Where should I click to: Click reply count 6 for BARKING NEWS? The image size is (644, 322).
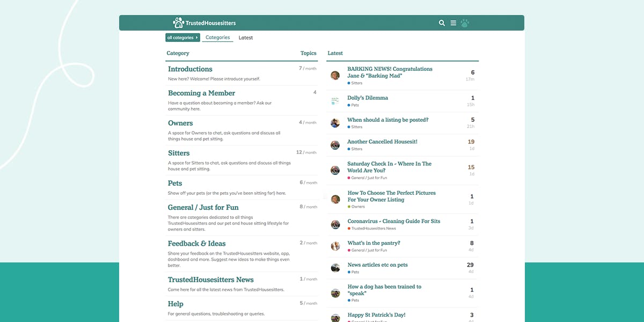coord(473,72)
